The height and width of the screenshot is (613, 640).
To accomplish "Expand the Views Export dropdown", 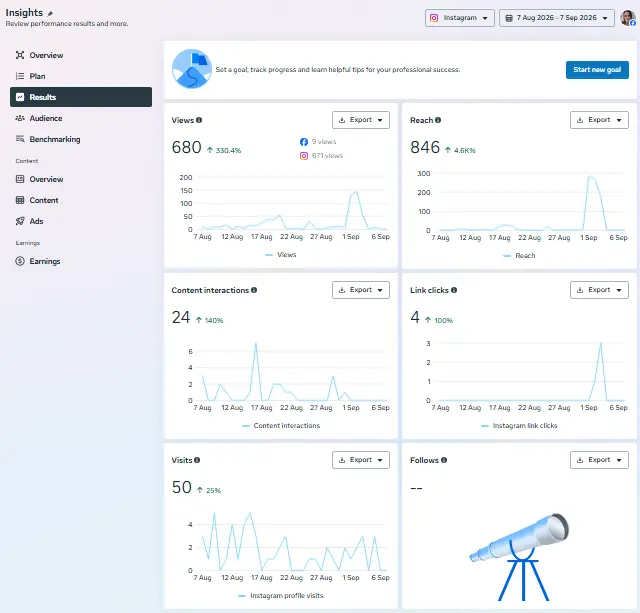I will [361, 120].
